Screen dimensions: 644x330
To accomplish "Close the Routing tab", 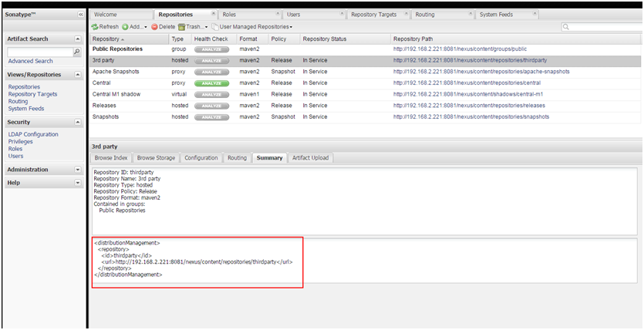I will (x=470, y=13).
